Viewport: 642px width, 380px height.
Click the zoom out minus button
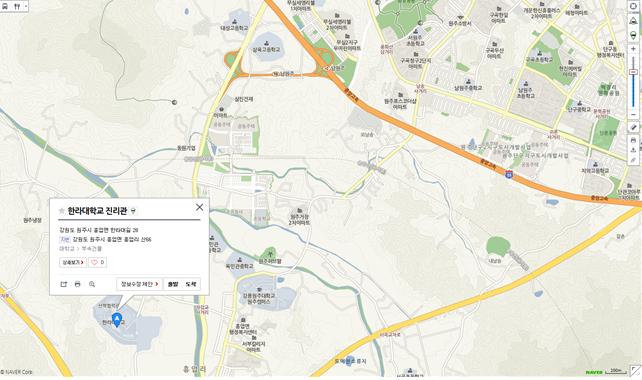point(633,115)
